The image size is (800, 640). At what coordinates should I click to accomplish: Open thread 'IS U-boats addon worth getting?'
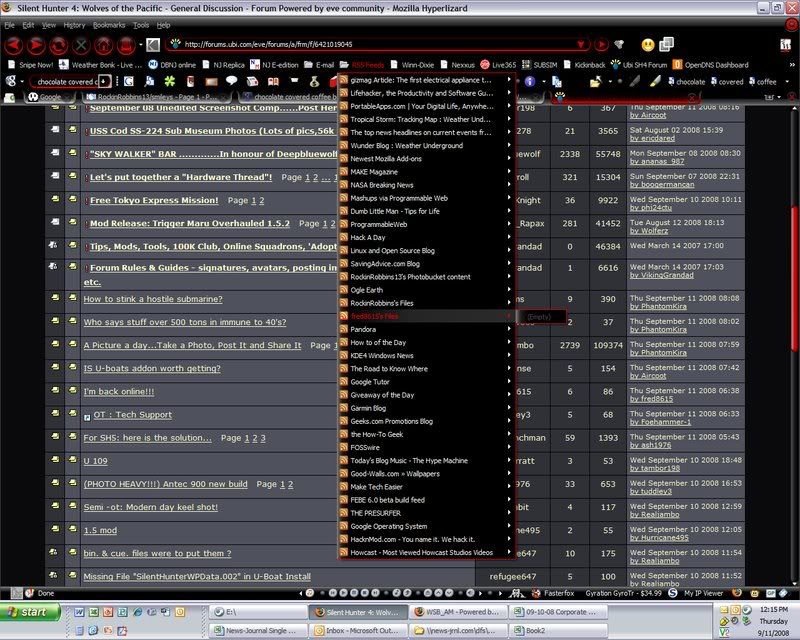[152, 368]
